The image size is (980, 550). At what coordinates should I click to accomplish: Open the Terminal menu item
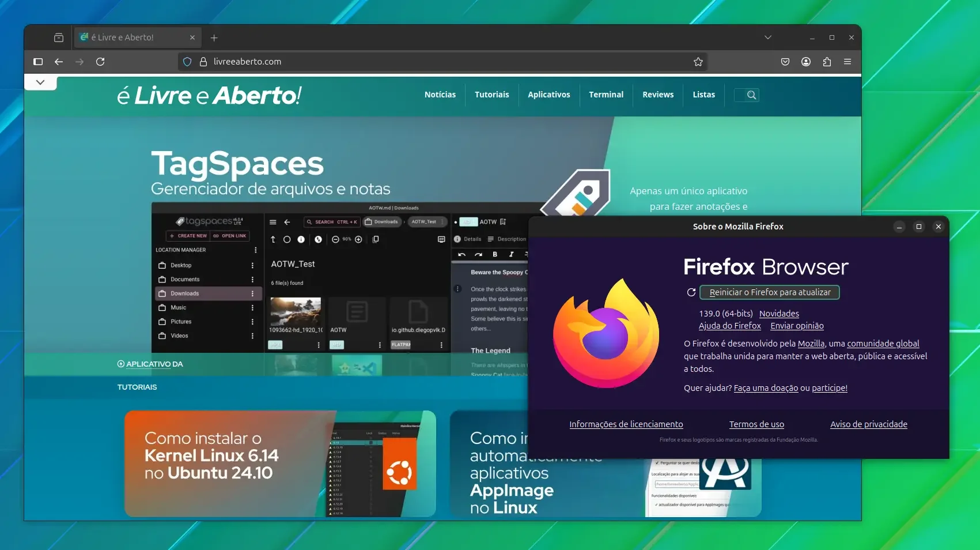point(606,95)
